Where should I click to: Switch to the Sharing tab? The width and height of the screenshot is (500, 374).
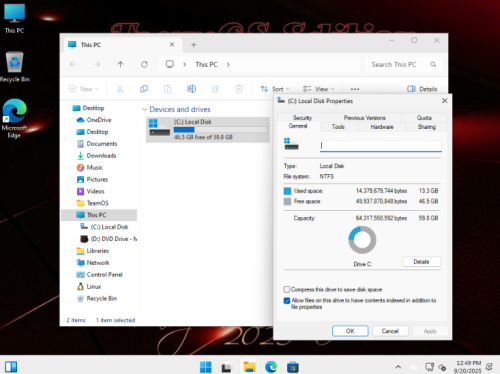(x=427, y=127)
